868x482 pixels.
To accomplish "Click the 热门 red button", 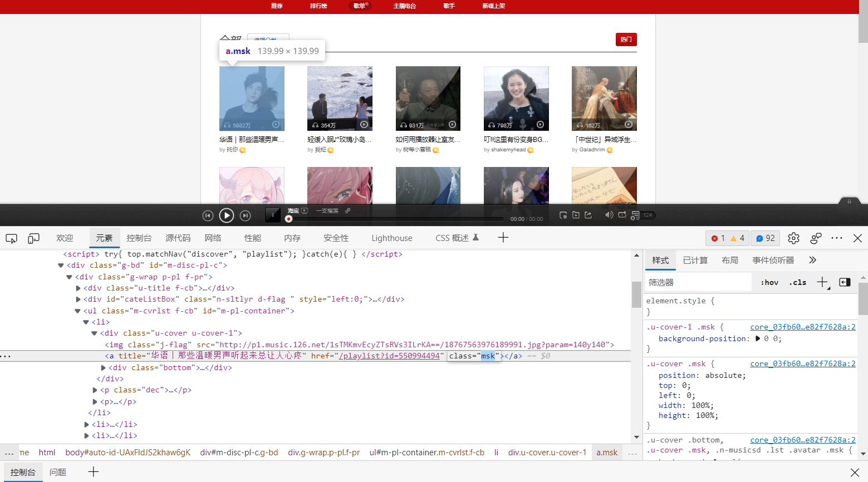I will [626, 40].
